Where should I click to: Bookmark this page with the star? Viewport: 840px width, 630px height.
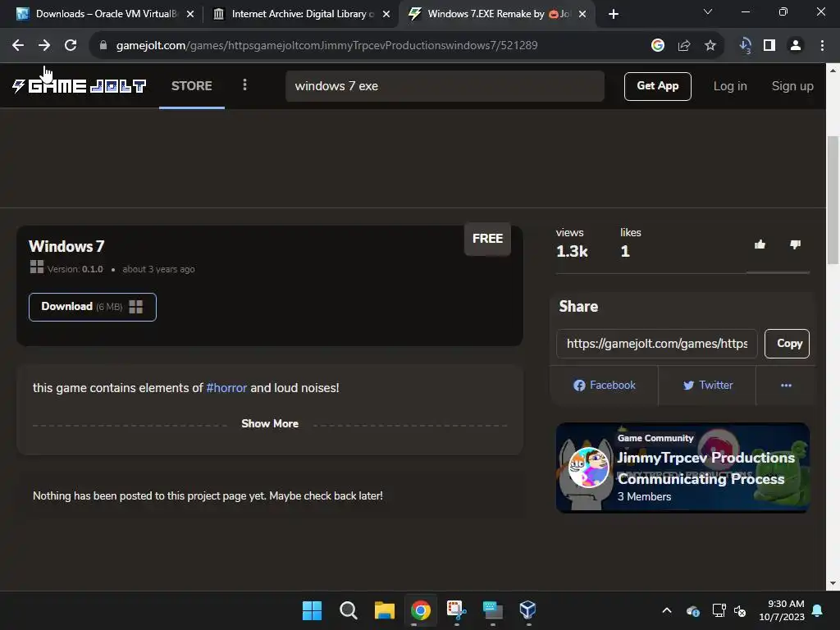(710, 46)
